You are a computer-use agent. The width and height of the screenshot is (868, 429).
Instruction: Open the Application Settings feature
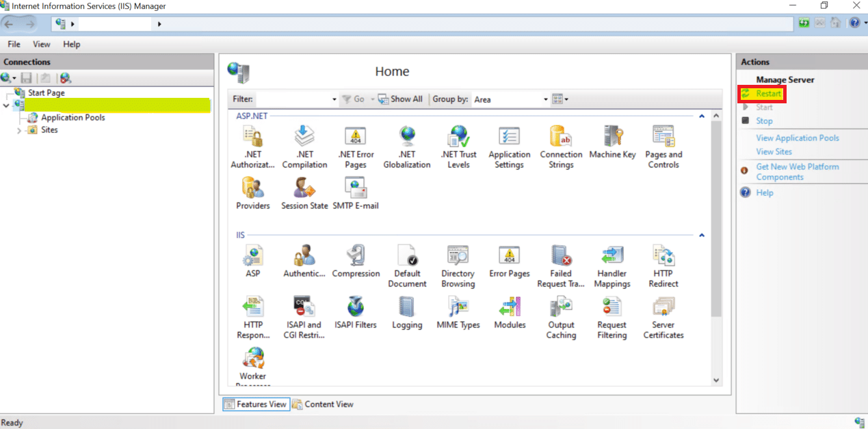(510, 147)
